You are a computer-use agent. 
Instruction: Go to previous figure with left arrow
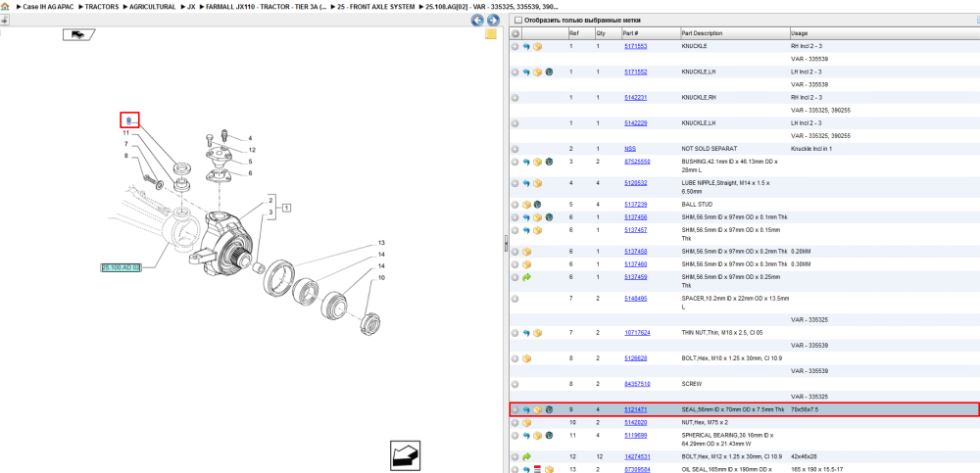[477, 20]
